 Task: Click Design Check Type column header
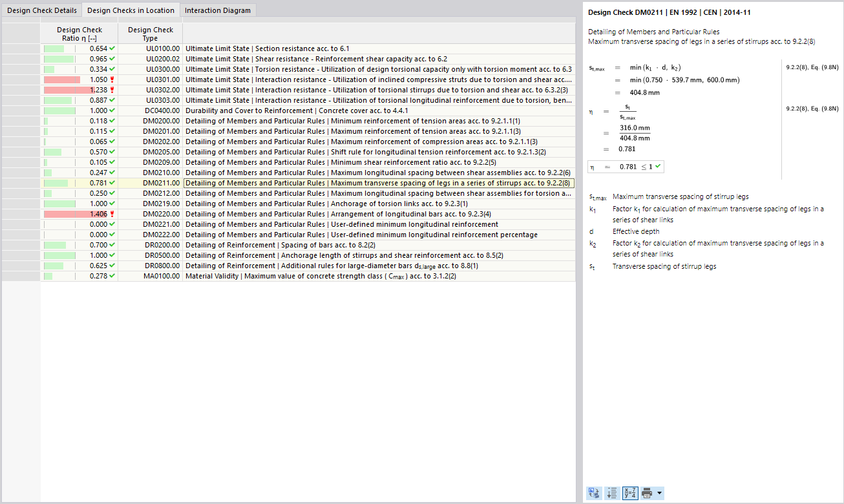(x=151, y=34)
